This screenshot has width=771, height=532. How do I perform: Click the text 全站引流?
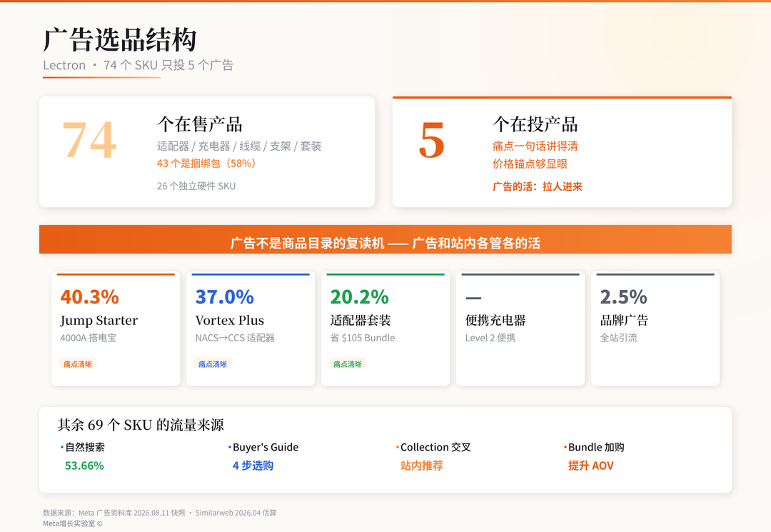coord(618,338)
